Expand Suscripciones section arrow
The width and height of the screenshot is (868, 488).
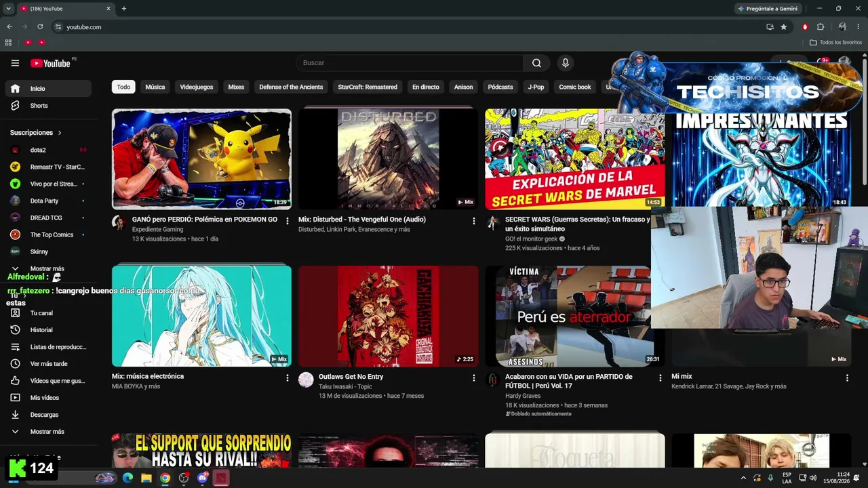(60, 133)
